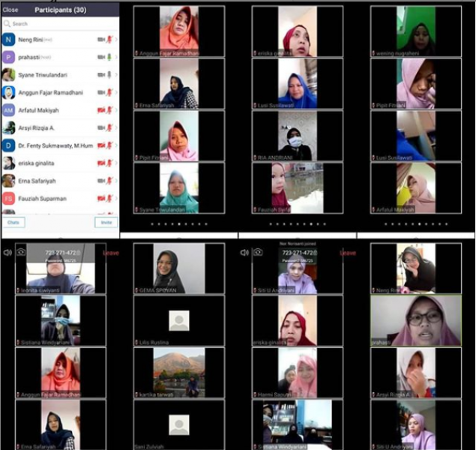Click the blank avatar placeholder for Lilis Rustina
Screen dimensions: 476x450
(x=178, y=320)
